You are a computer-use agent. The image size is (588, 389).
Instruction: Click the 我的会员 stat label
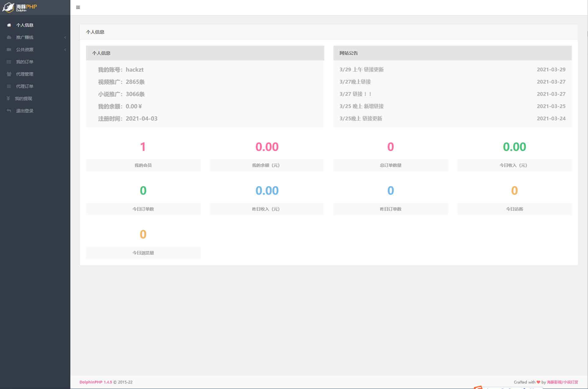[x=143, y=165]
